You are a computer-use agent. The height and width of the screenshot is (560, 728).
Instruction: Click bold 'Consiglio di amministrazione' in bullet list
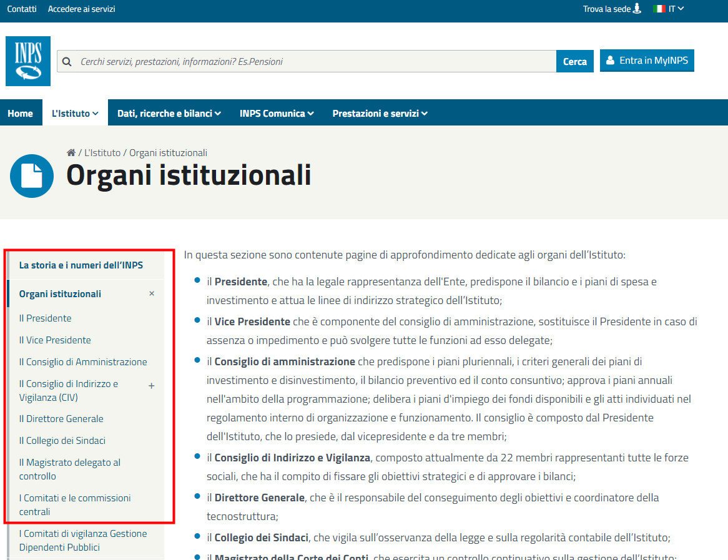pos(285,361)
